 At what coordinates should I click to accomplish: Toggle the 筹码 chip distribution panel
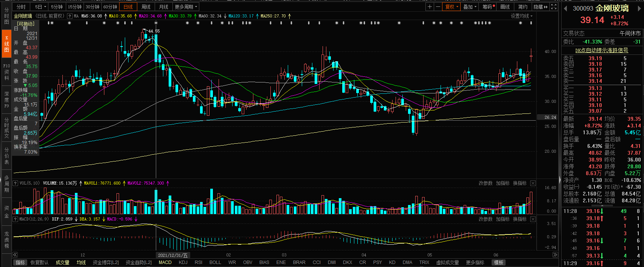[x=488, y=7]
